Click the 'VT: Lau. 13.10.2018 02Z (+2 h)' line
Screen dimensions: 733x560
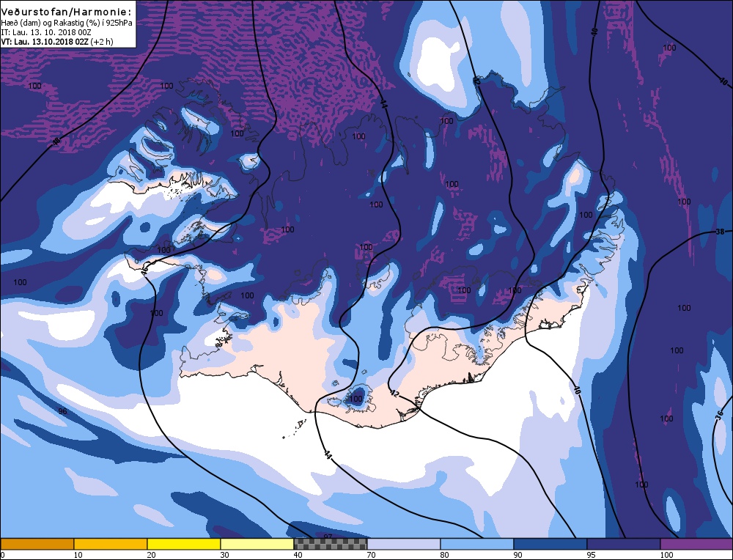[x=57, y=42]
